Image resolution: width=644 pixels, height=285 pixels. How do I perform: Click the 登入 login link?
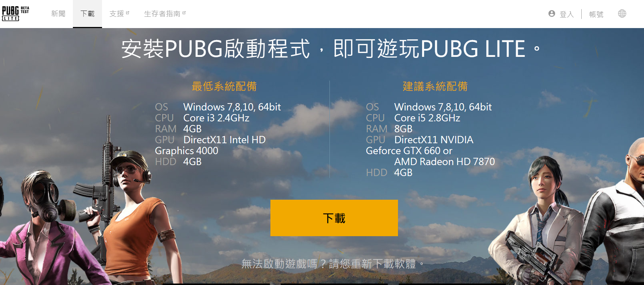(567, 14)
